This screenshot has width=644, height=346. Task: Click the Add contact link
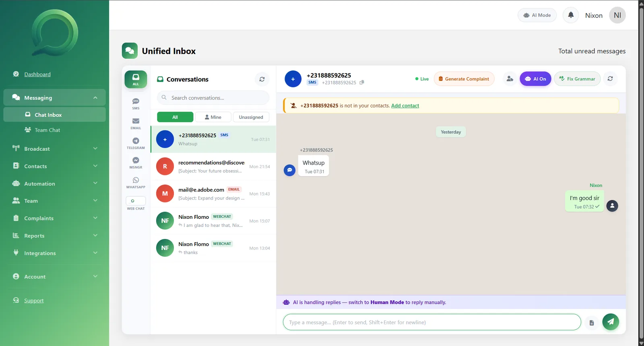tap(405, 106)
